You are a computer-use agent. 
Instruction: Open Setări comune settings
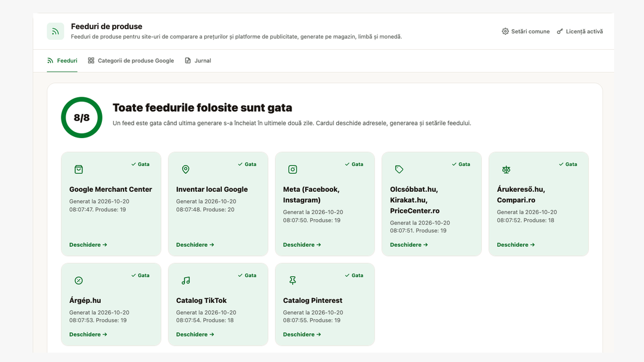coord(526,31)
